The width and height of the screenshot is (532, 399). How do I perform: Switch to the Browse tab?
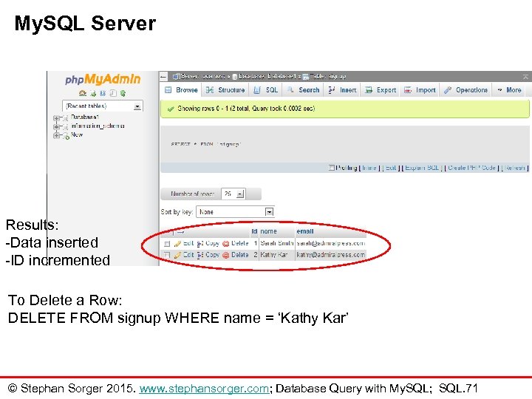click(181, 90)
